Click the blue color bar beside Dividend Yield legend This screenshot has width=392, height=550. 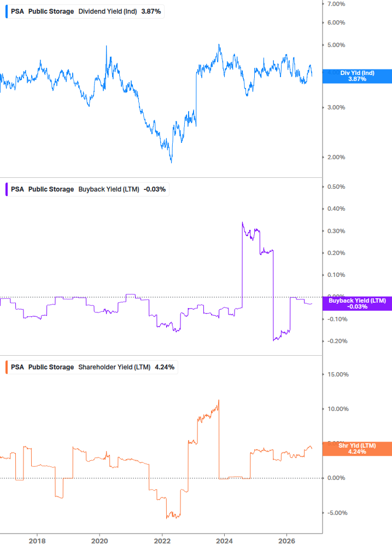7,11
